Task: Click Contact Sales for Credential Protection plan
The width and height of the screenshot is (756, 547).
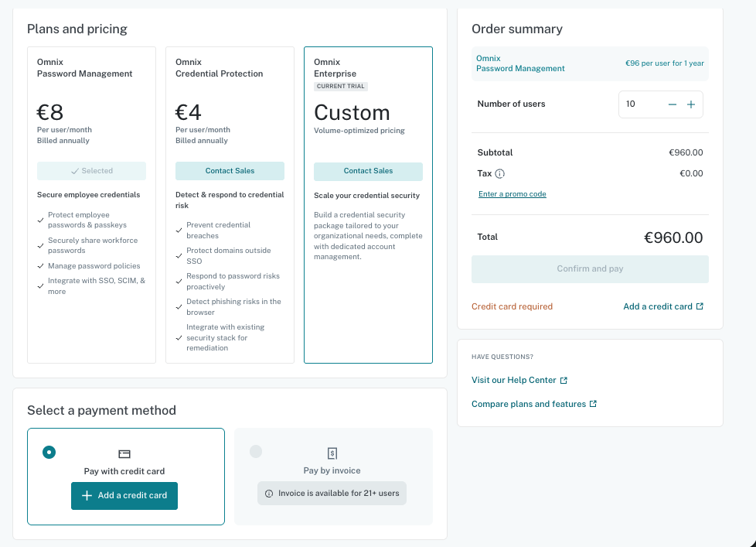Action: [x=230, y=171]
